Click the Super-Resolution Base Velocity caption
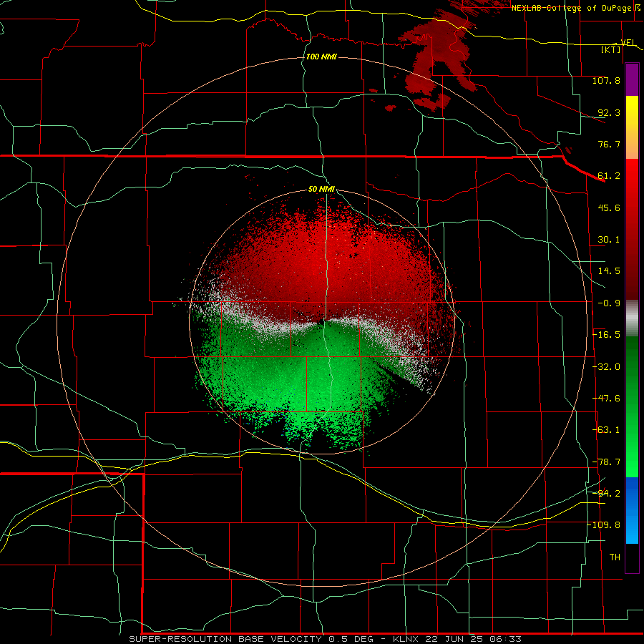 coord(326,639)
